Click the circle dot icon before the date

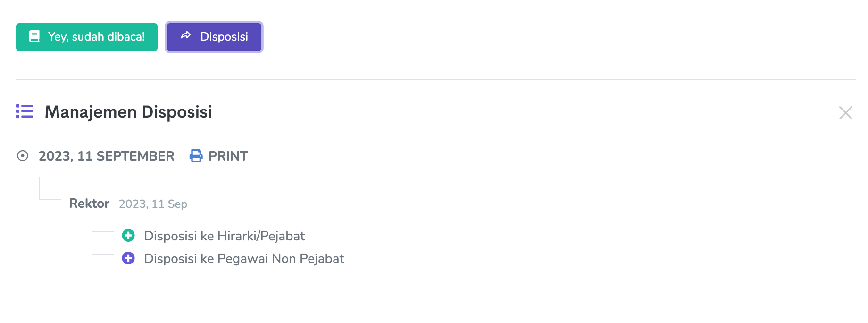23,156
